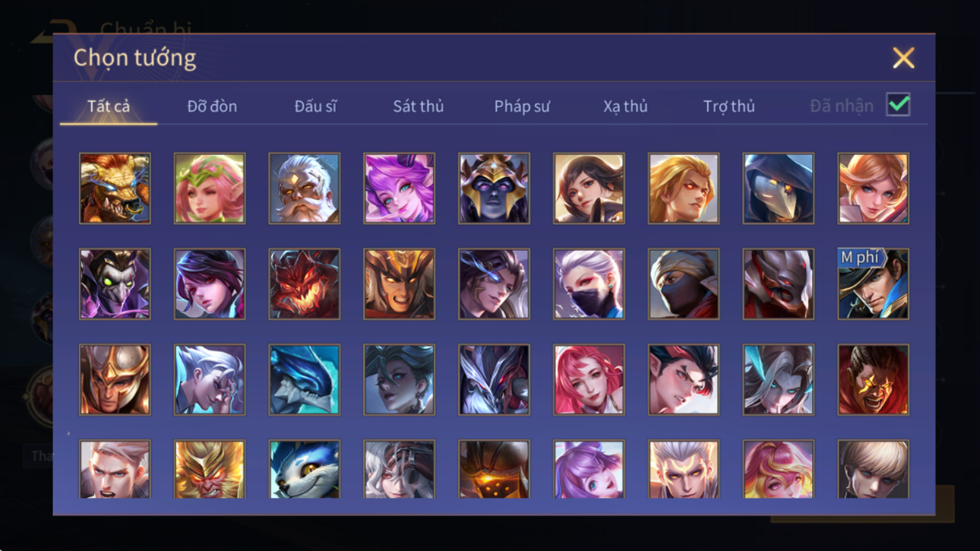Switch to the Đỡ đòn tab
The width and height of the screenshot is (980, 551).
point(212,106)
